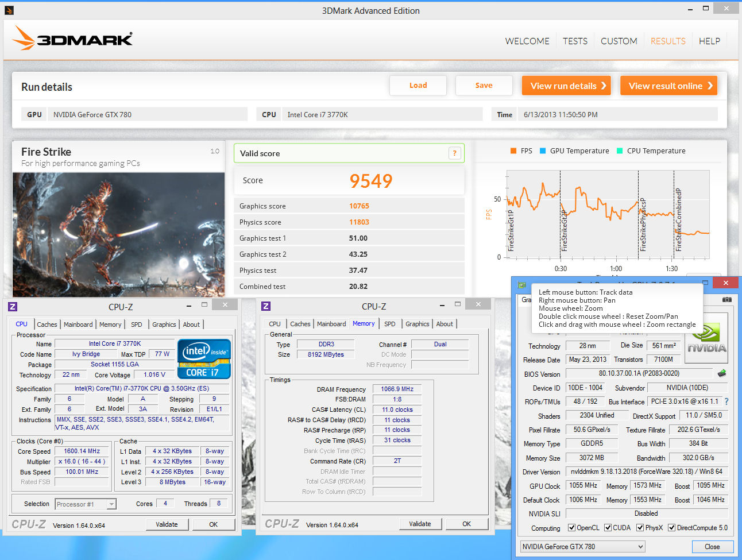The width and height of the screenshot is (742, 560).
Task: Click the CPU Temperature teal legend square
Action: 620,151
